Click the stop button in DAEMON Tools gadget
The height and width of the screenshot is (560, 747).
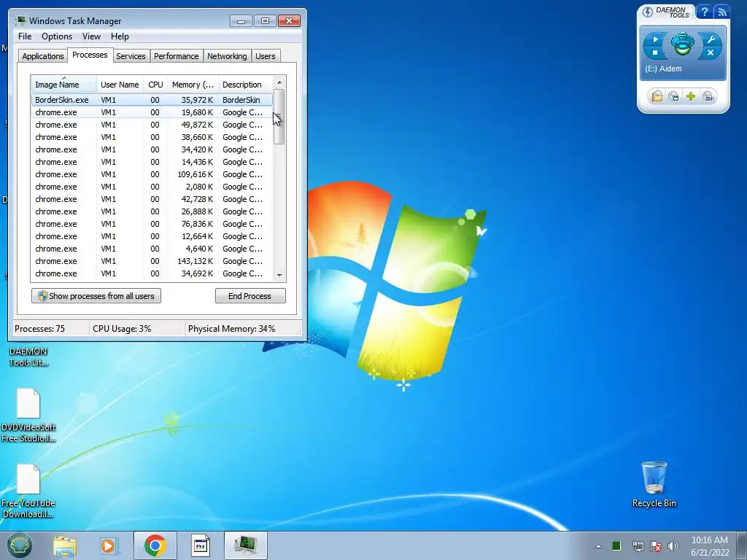pos(656,52)
